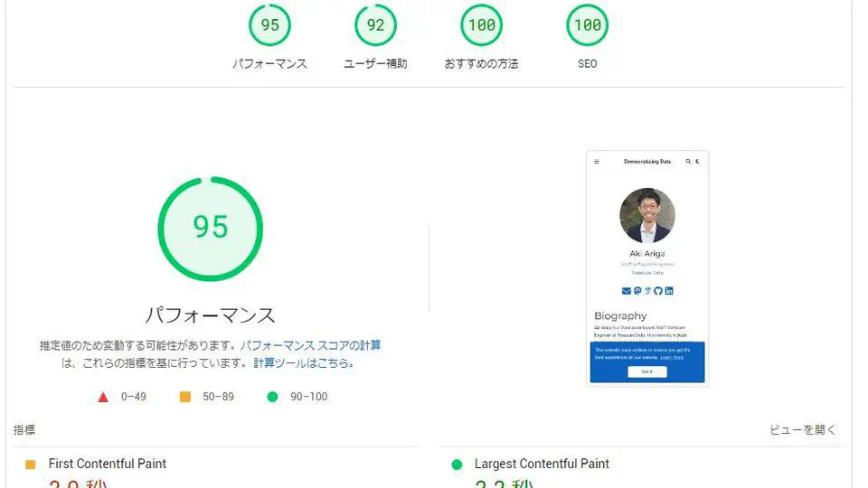Screen dimensions: 868x488
Task: Select the パフォーマンス label under the top gauge
Action: pos(269,63)
